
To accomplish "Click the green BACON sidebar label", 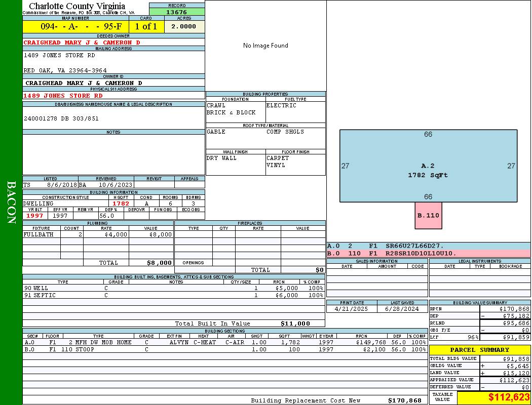I will [11, 202].
